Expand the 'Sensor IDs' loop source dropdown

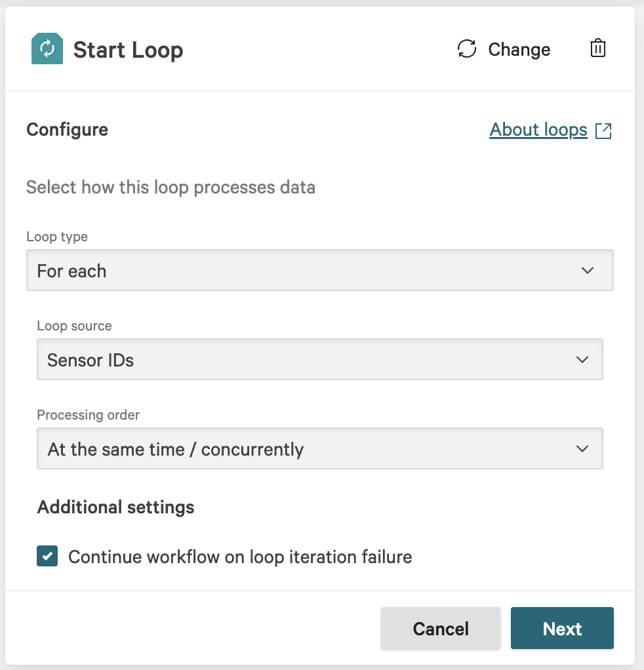(319, 359)
